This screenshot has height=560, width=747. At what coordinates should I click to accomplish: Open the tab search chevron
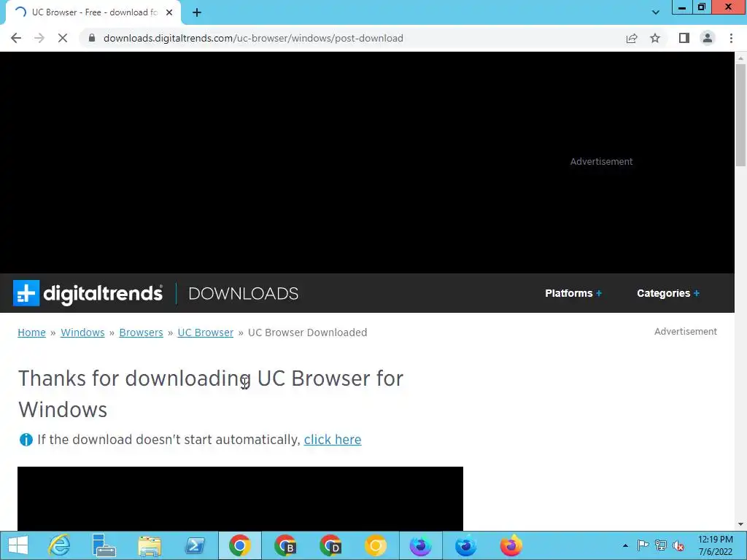[656, 13]
